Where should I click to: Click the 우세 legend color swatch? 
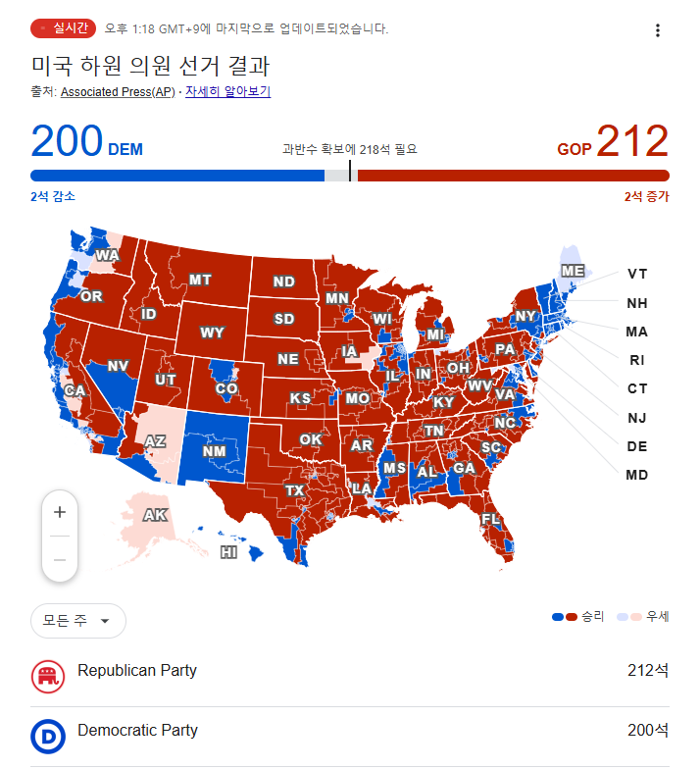[629, 617]
